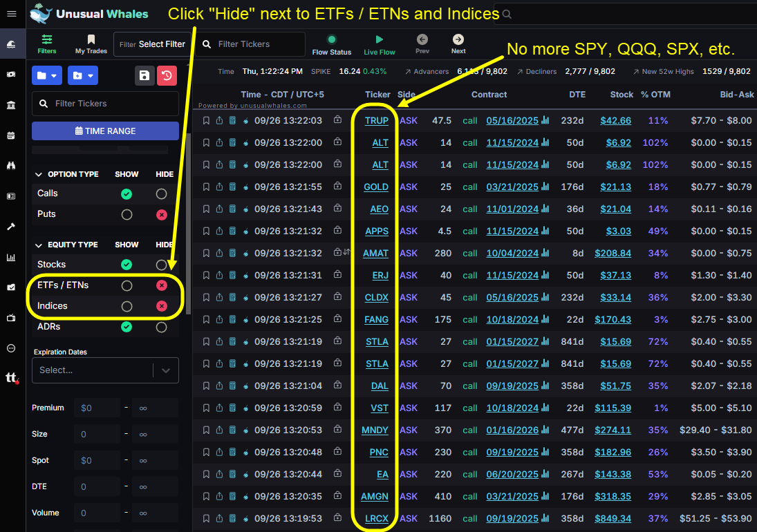757x532 pixels.
Task: Open the add-folder dropdown button
Action: click(x=83, y=75)
